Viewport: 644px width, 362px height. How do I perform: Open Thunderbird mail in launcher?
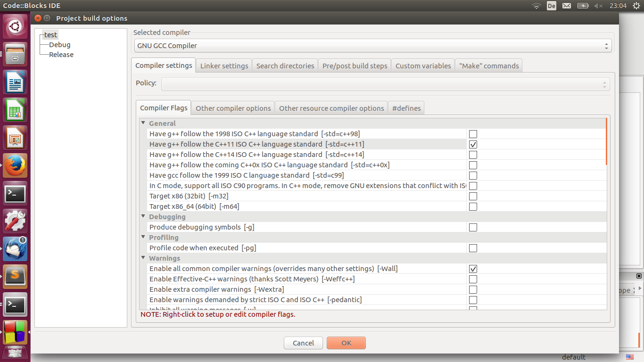[x=16, y=248]
